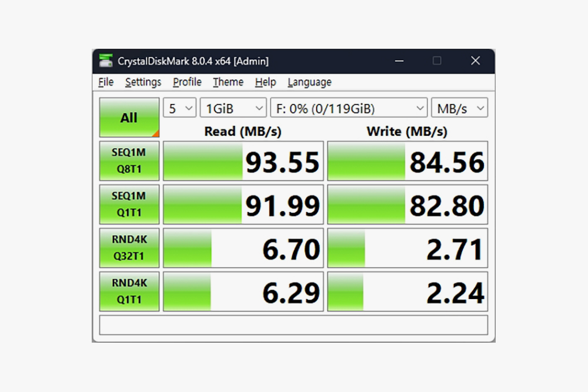Open the unit dropdown showing MB/s
The image size is (588, 392).
[x=459, y=108]
